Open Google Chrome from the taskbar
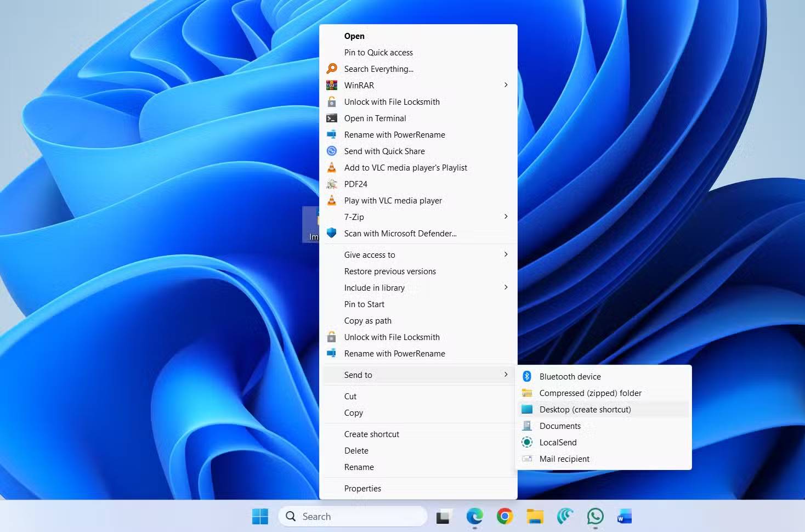The image size is (805, 532). pyautogui.click(x=504, y=516)
